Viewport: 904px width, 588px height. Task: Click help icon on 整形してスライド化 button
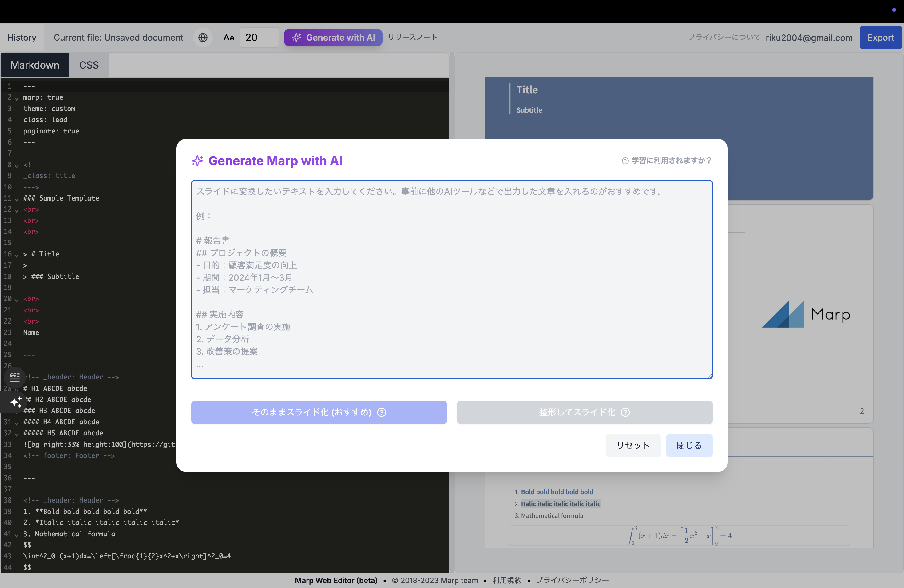(x=625, y=412)
